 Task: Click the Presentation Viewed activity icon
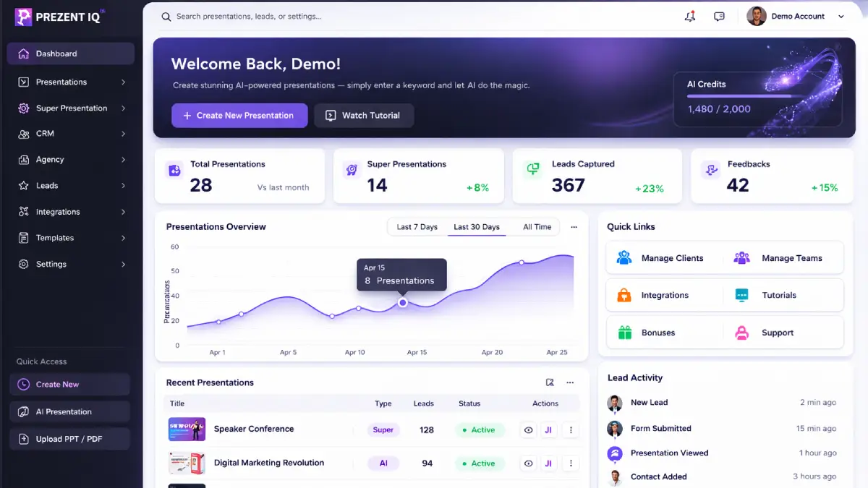click(x=615, y=453)
